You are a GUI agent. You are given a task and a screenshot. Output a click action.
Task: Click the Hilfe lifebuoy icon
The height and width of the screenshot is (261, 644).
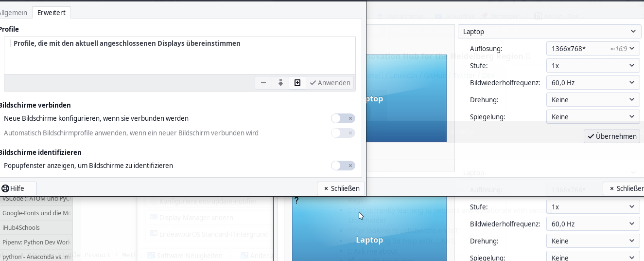(x=5, y=188)
